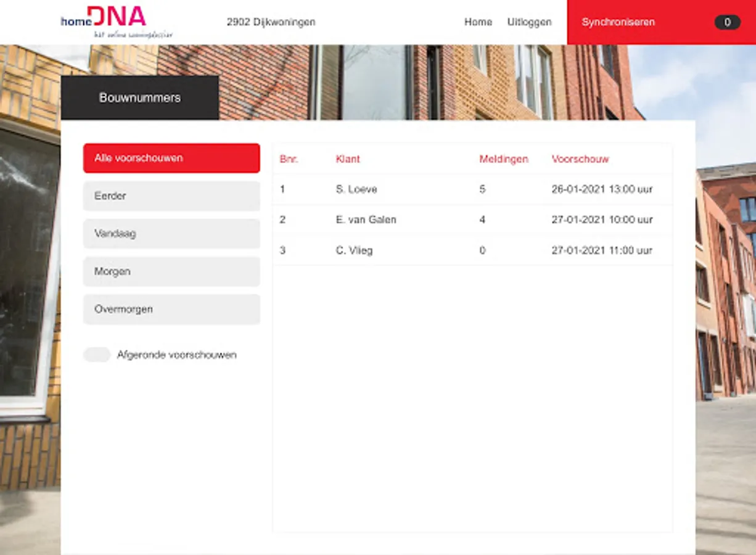The width and height of the screenshot is (756, 555).
Task: Select the Eerder filter
Action: (x=171, y=196)
